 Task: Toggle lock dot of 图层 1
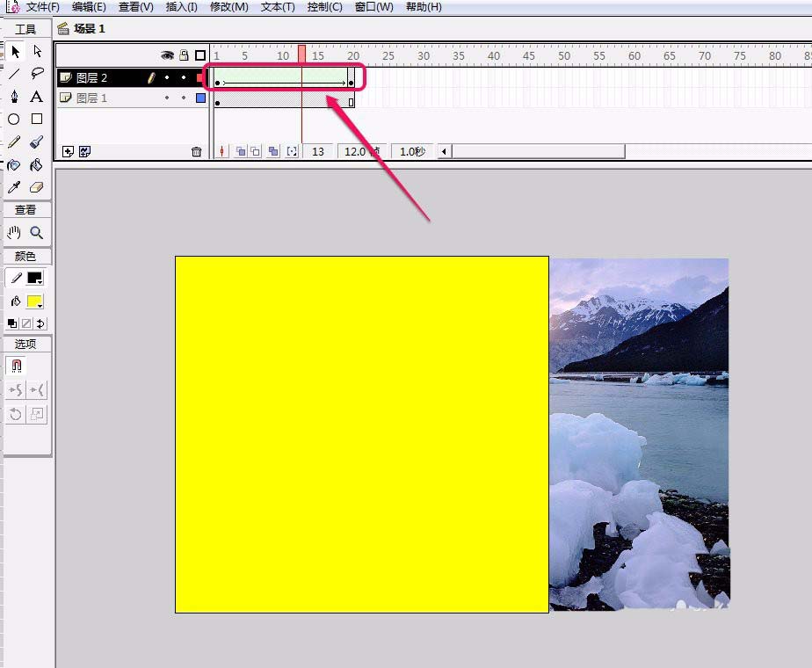[184, 98]
